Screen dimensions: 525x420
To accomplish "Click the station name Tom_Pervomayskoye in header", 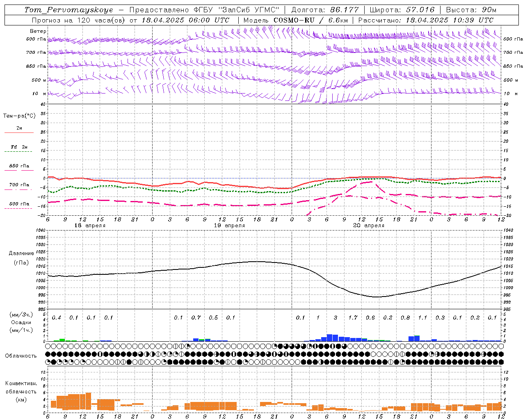I will 68,10.
